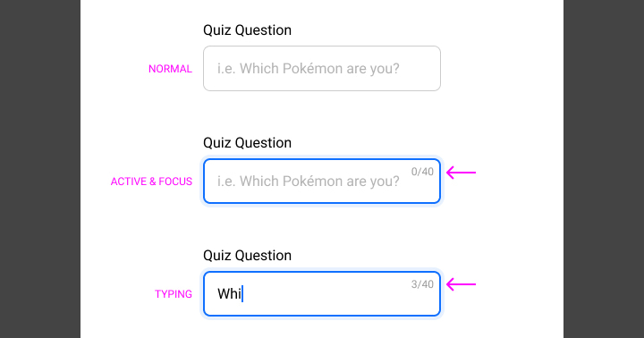This screenshot has height=338, width=644.
Task: Click the dark gray margin left of the canvas
Action: tap(40, 169)
